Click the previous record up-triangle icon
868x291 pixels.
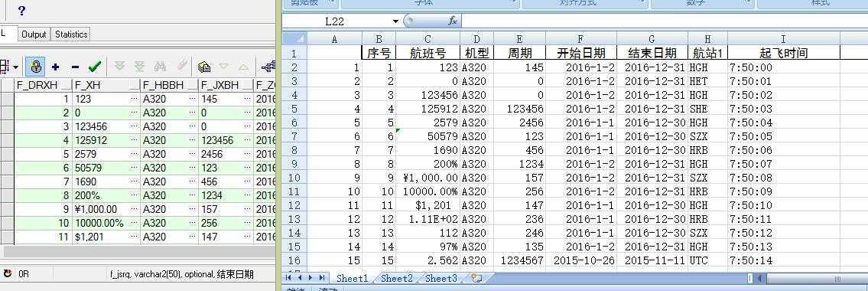click(x=243, y=67)
